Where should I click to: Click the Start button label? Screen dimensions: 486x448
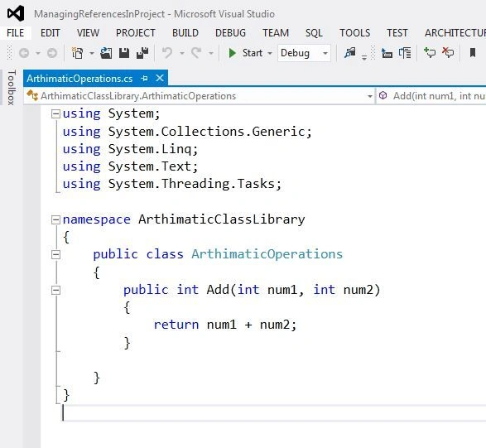253,53
